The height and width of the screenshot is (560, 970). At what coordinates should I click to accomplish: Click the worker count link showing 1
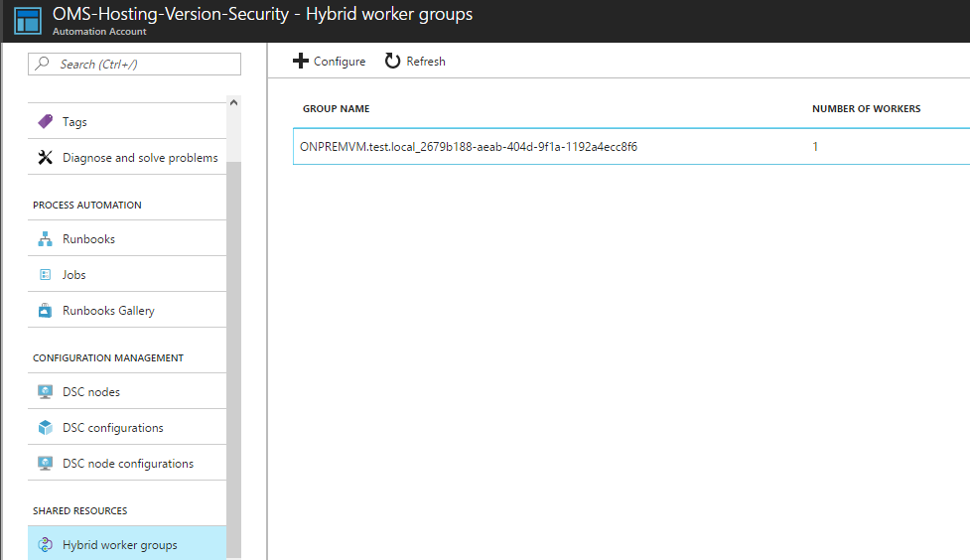(815, 147)
